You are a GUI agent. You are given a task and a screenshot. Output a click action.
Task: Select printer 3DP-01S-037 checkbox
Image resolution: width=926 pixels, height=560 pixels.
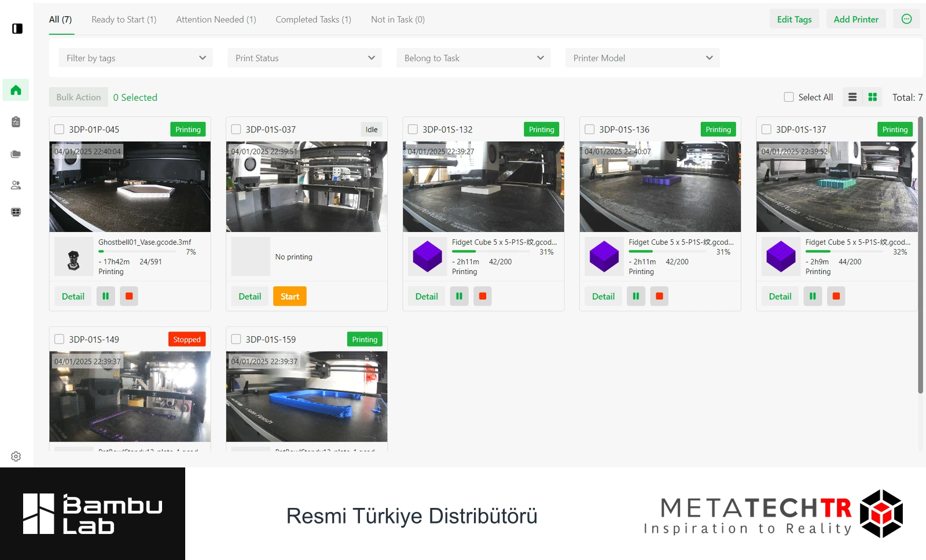(236, 130)
